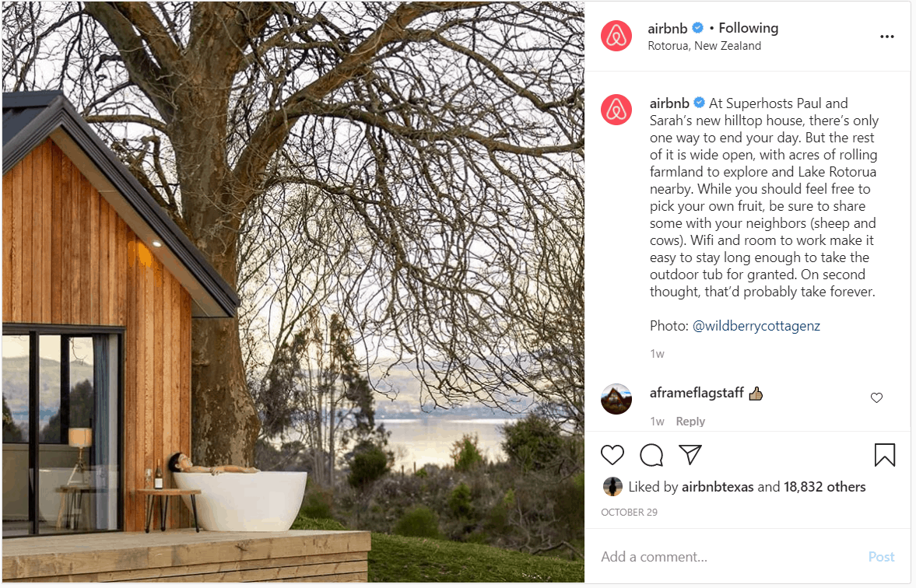Toggle the Following status button
916x588 pixels.
pyautogui.click(x=749, y=28)
